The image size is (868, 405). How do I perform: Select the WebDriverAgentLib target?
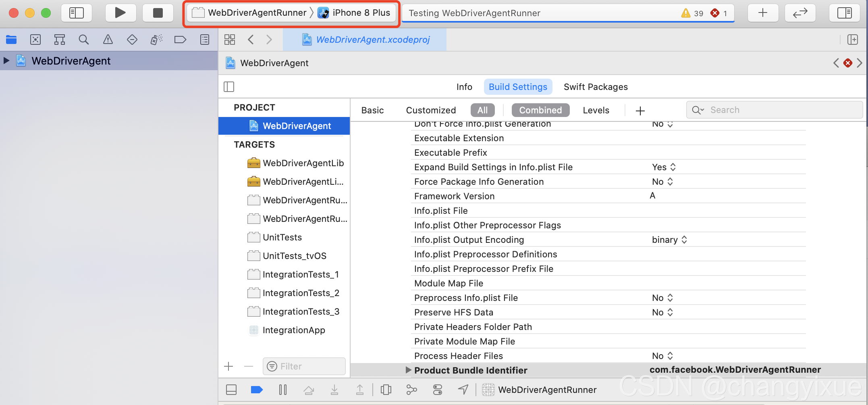(295, 163)
